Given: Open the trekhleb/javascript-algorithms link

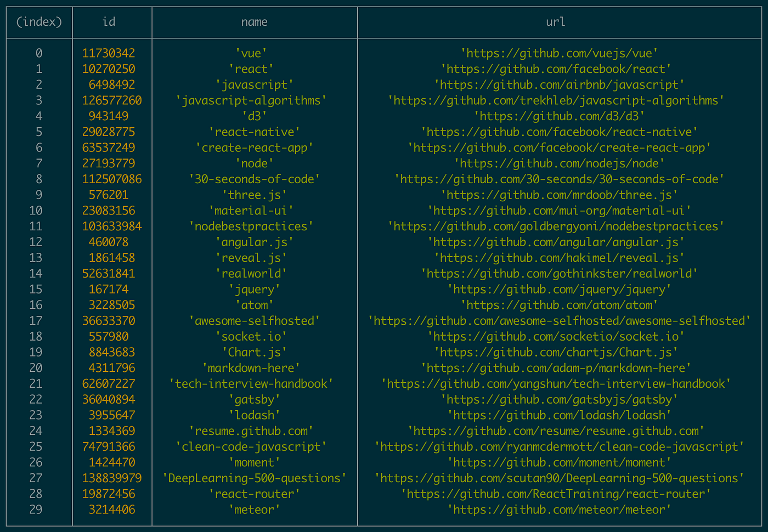Looking at the screenshot, I should (x=556, y=100).
